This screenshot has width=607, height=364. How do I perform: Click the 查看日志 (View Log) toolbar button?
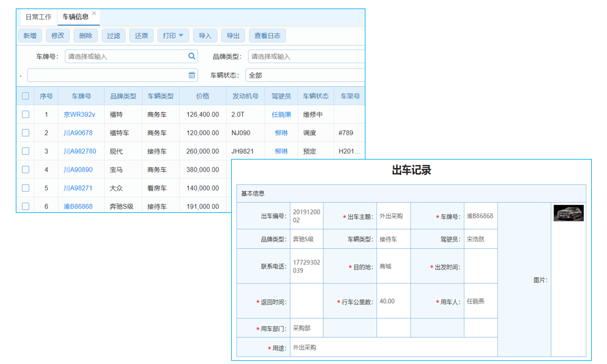pos(268,35)
